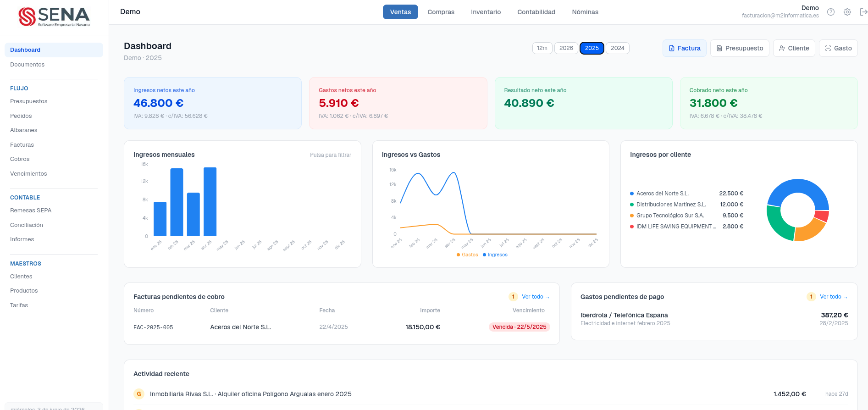868x410 pixels.
Task: Select the 12m period filter
Action: coord(542,48)
